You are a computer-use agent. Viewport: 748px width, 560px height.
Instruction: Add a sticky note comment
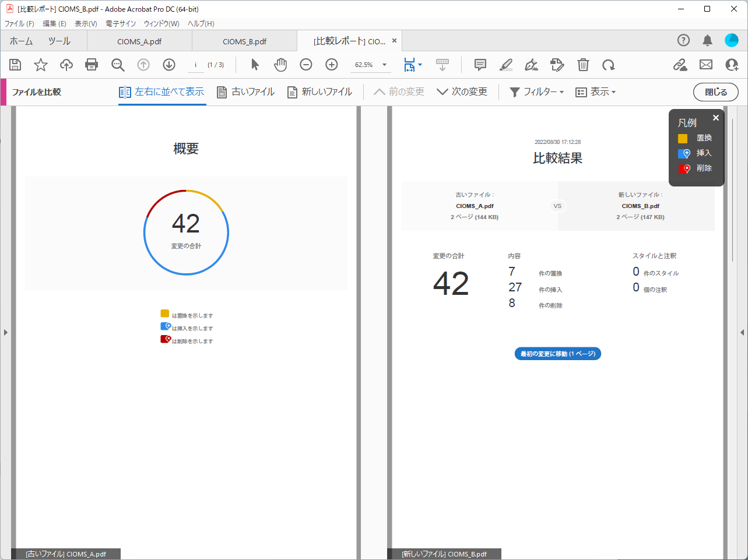(480, 65)
